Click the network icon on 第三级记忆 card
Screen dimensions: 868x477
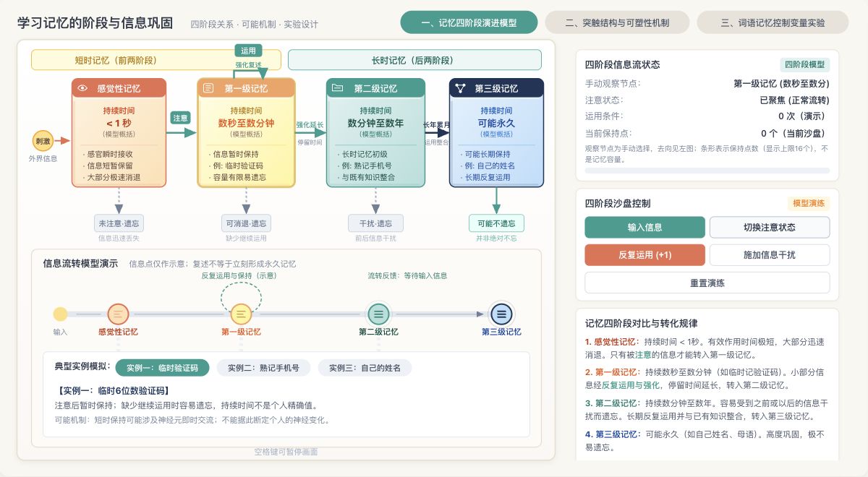(x=460, y=88)
